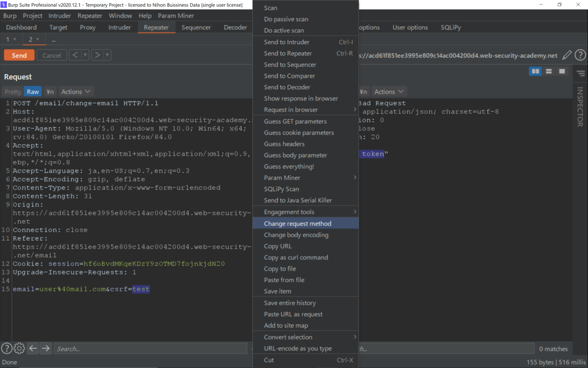Close Repeater tab 2

point(38,39)
